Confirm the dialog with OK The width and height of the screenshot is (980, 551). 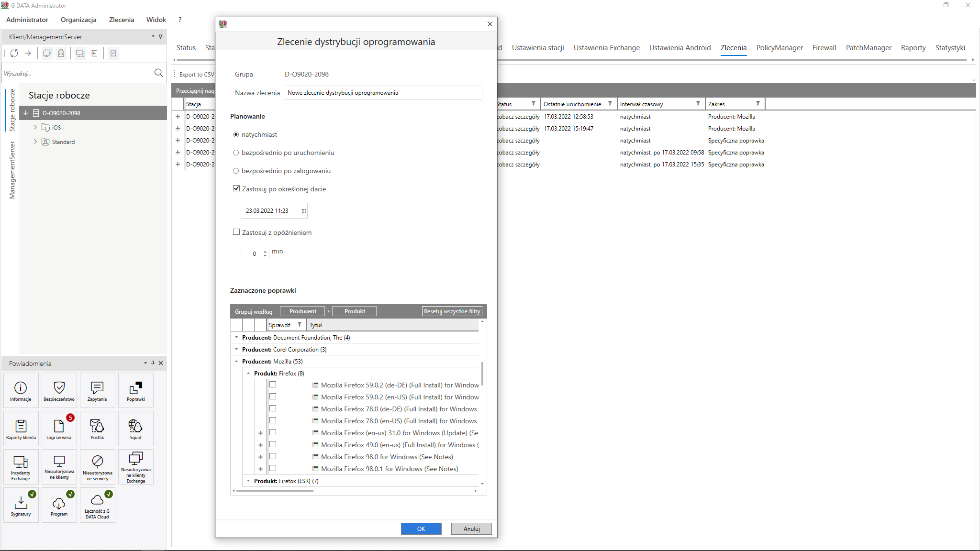pyautogui.click(x=421, y=529)
